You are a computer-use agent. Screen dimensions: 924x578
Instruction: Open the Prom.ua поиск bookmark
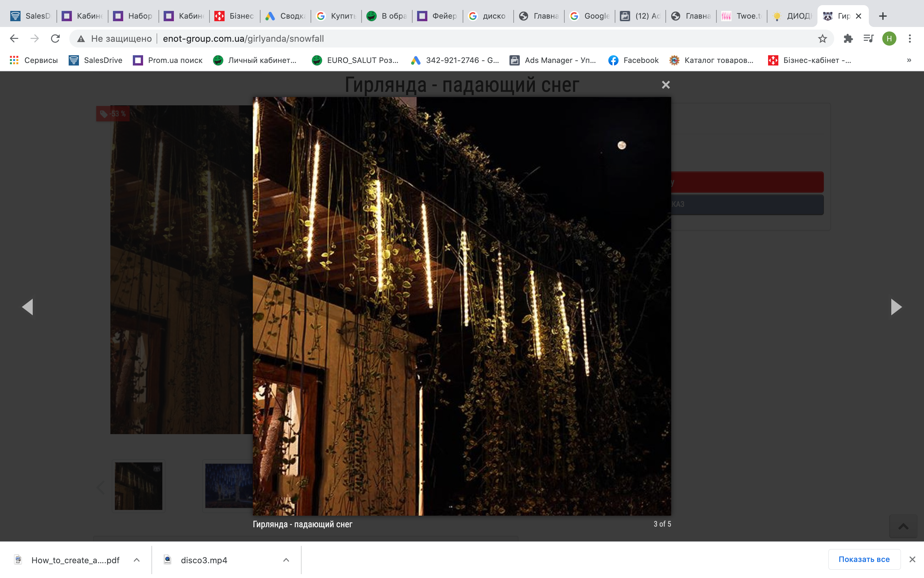(x=167, y=60)
